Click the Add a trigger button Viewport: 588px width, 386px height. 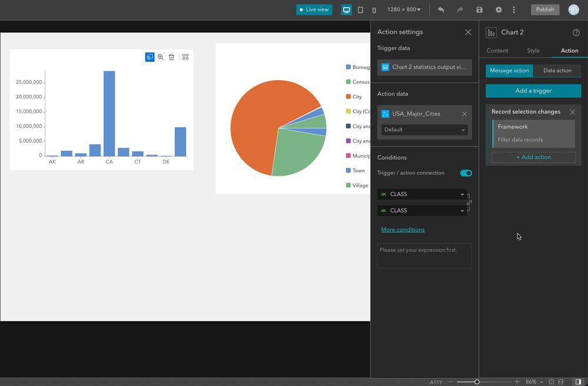click(x=533, y=91)
